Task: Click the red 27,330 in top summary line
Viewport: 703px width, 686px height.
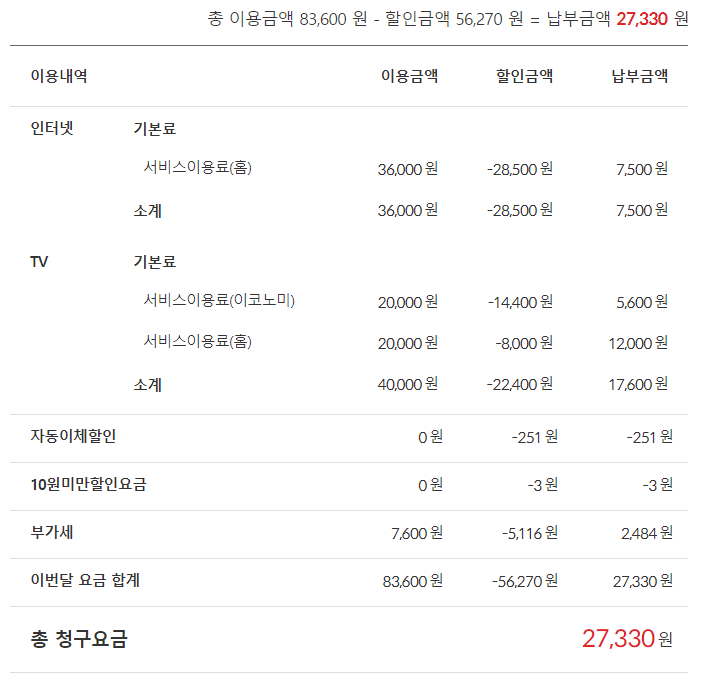Action: pos(641,19)
